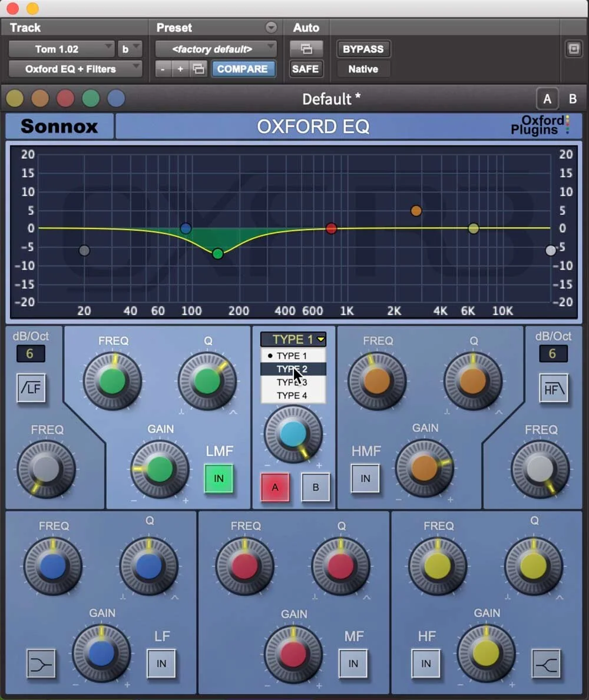
Task: Click the blue dot in the plugin header
Action: click(116, 98)
